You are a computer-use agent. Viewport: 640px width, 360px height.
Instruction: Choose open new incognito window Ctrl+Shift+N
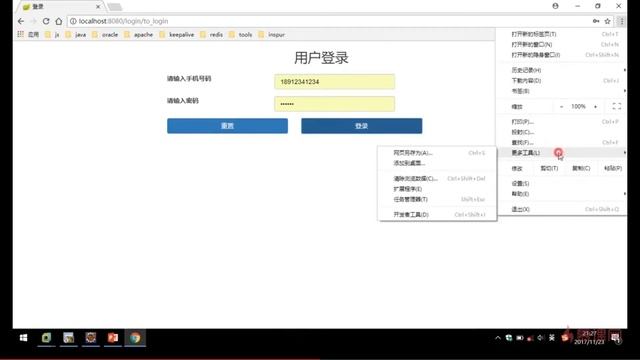pos(562,55)
